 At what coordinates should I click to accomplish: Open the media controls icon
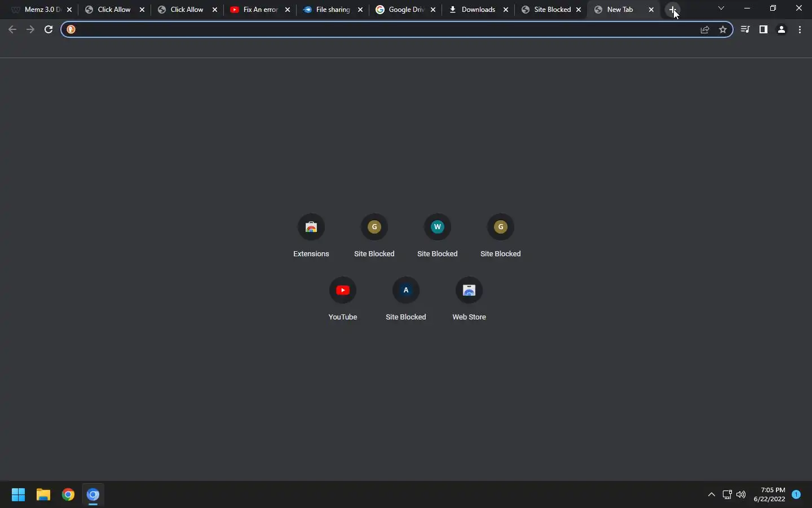746,29
